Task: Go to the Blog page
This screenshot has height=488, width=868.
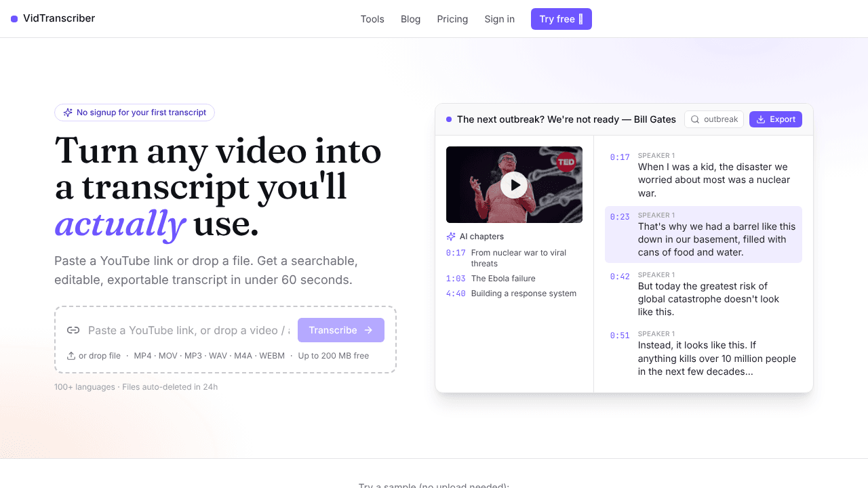Action: coord(411,19)
